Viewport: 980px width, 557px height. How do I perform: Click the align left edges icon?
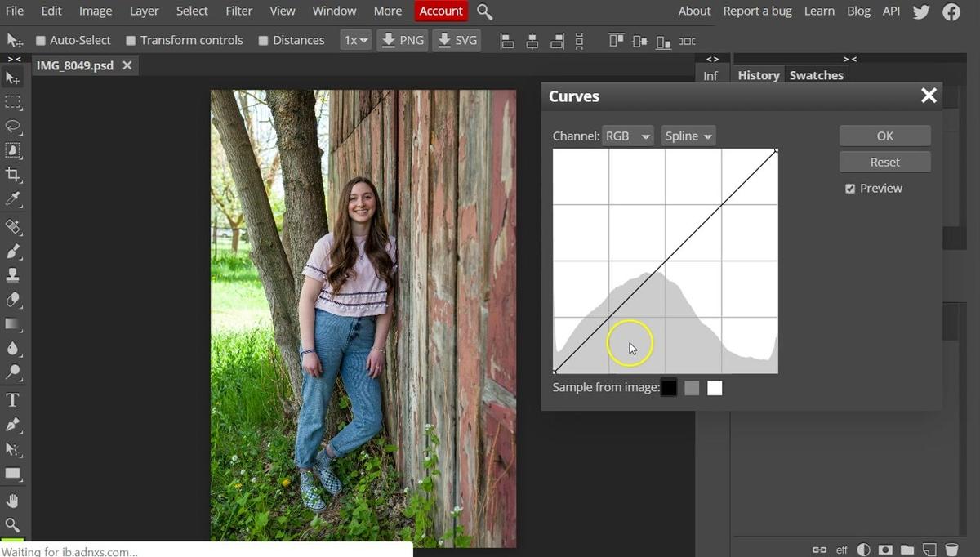click(x=507, y=41)
